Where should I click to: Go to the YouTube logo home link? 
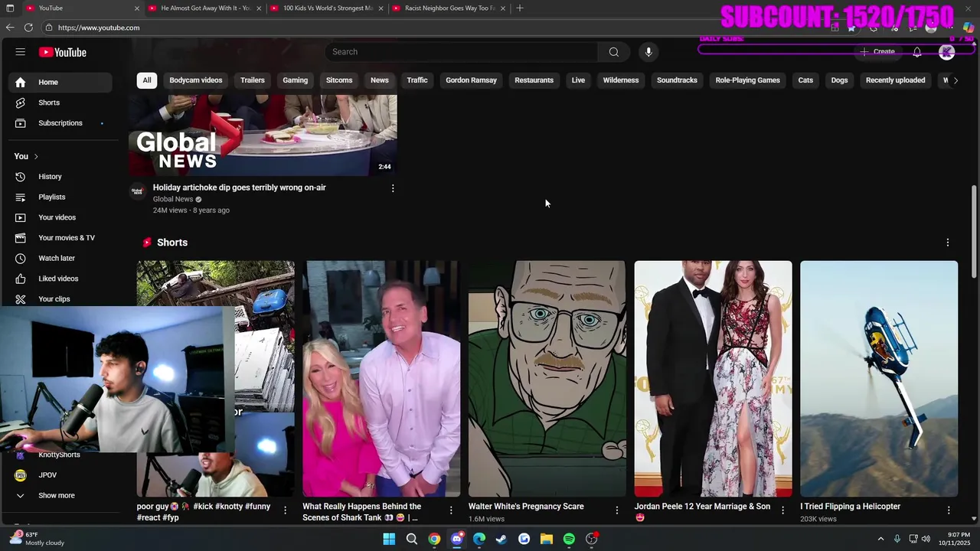coord(63,52)
